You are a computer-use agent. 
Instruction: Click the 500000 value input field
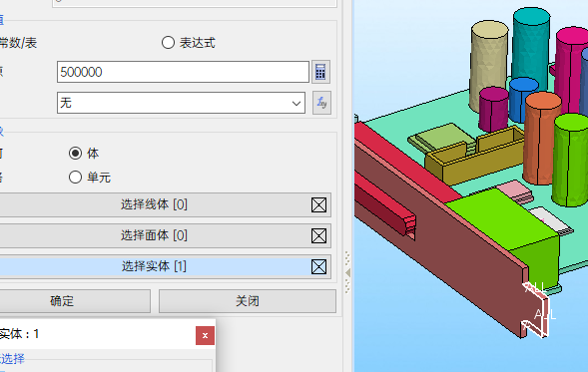pos(183,72)
